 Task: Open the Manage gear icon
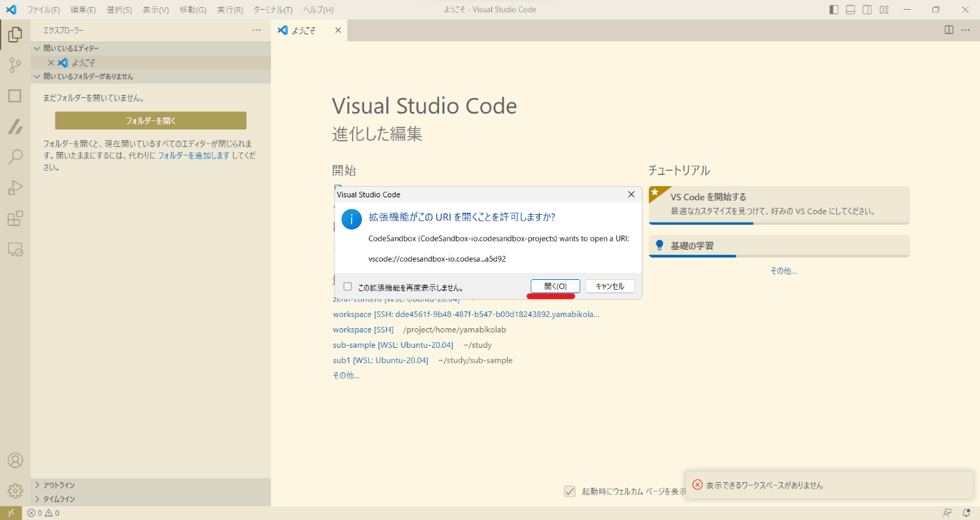pos(15,491)
